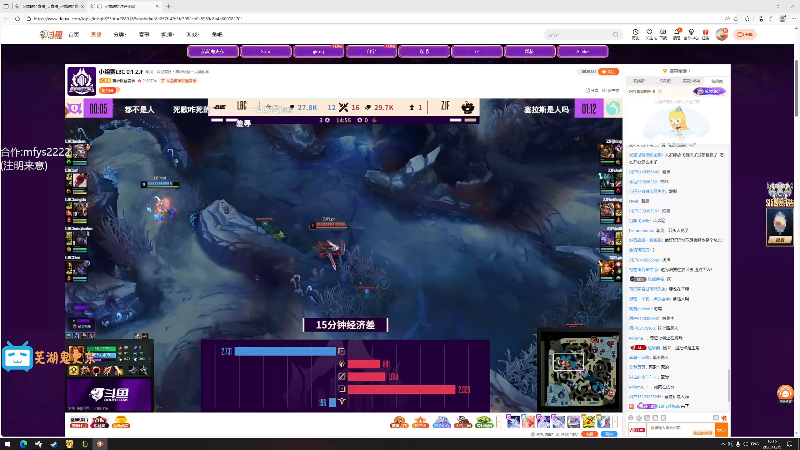The width and height of the screenshot is (800, 450).
Task: Select the green gift icon in the gift bar
Action: [x=484, y=422]
